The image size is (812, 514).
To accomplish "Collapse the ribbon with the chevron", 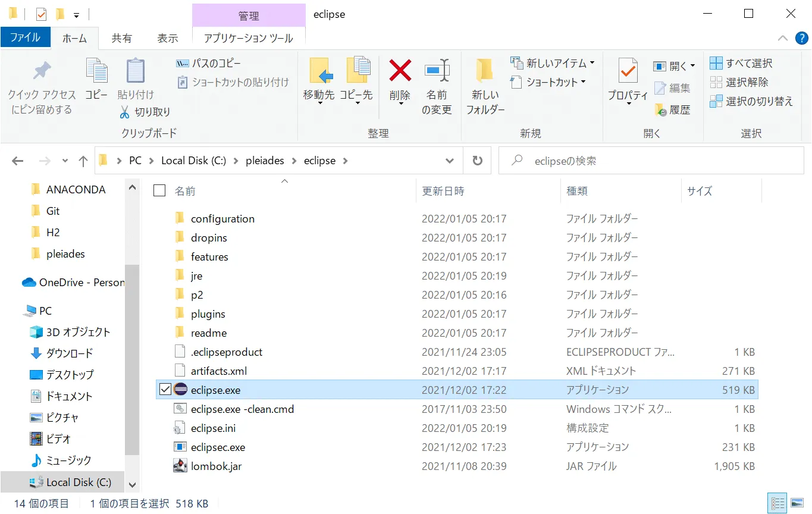I will pos(783,38).
